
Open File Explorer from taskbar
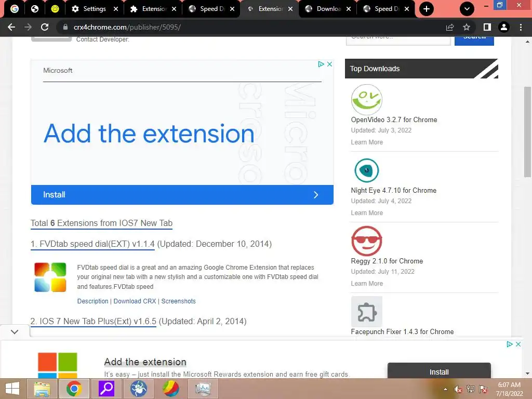(x=42, y=389)
